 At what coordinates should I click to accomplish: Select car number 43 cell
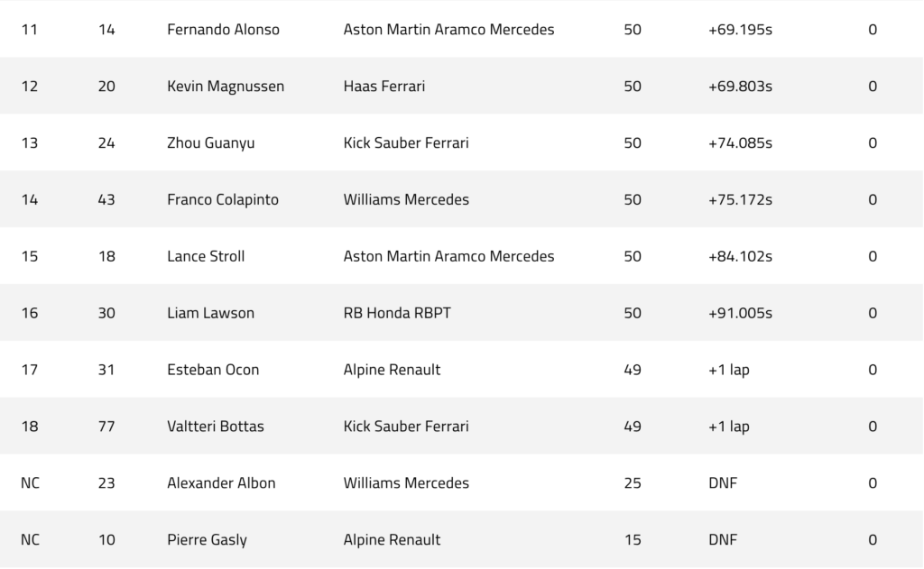click(x=106, y=199)
